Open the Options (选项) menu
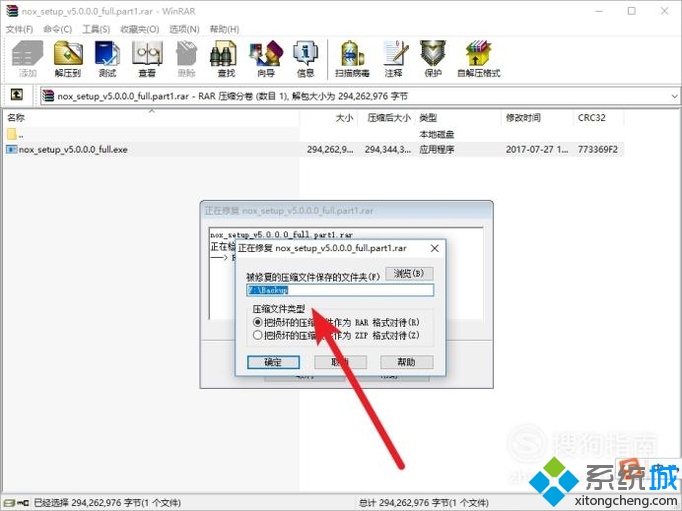The height and width of the screenshot is (511, 682). 184,29
